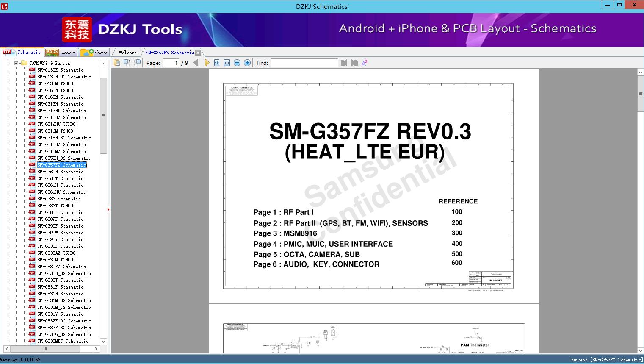Viewport: 644px width, 364px height.
Task: Select SM-G530FZ Schematic
Action: pos(61,267)
